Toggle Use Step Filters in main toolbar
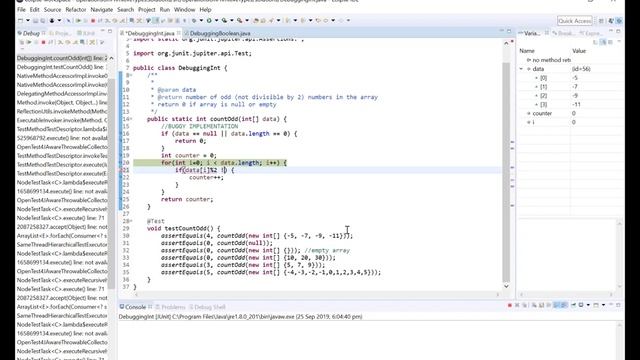The image size is (640, 360). 139,20
